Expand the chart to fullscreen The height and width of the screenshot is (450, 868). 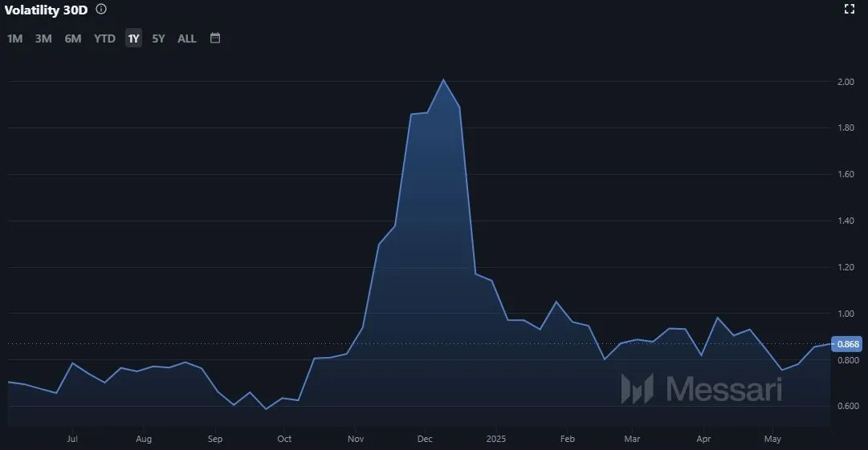[850, 9]
